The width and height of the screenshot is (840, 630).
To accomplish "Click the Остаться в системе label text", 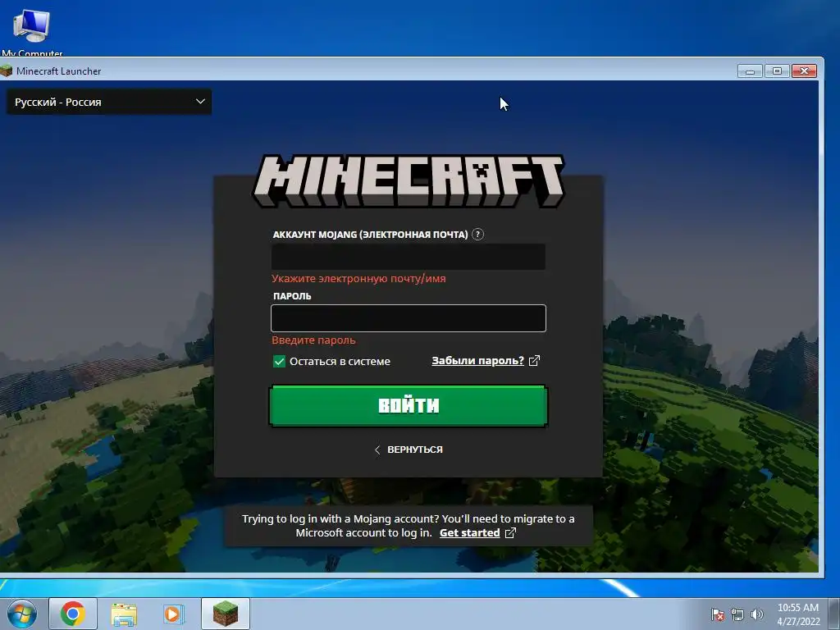I will point(340,362).
